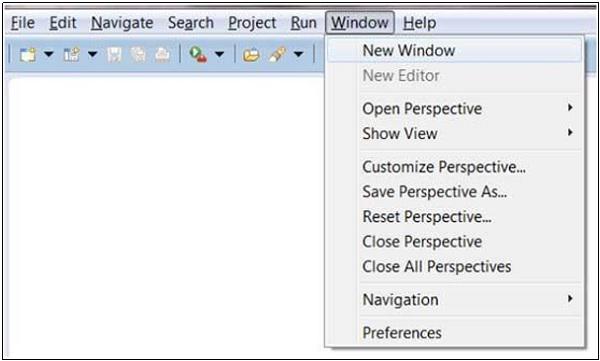Click the External Tools run icon

[198, 55]
